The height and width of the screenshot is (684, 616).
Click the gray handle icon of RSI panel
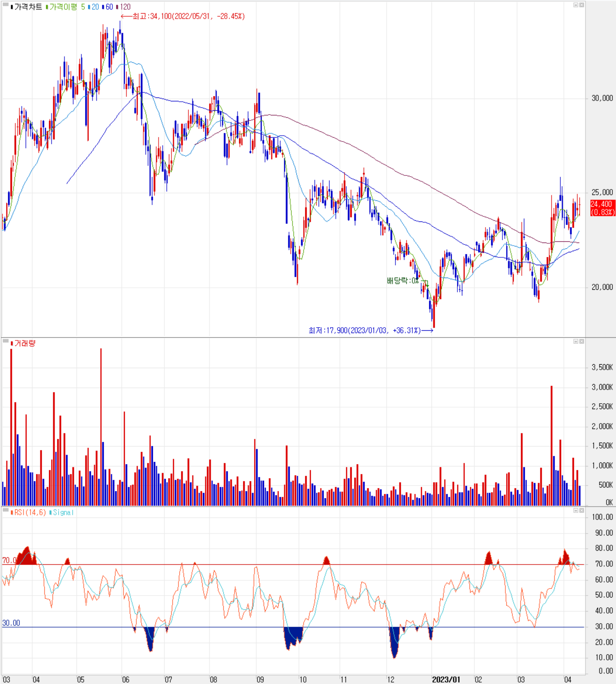[5, 510]
